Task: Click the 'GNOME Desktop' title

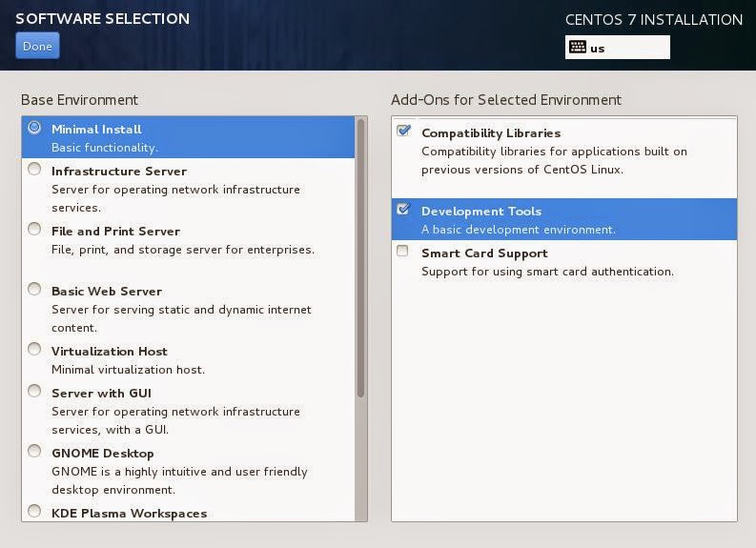Action: click(x=103, y=454)
